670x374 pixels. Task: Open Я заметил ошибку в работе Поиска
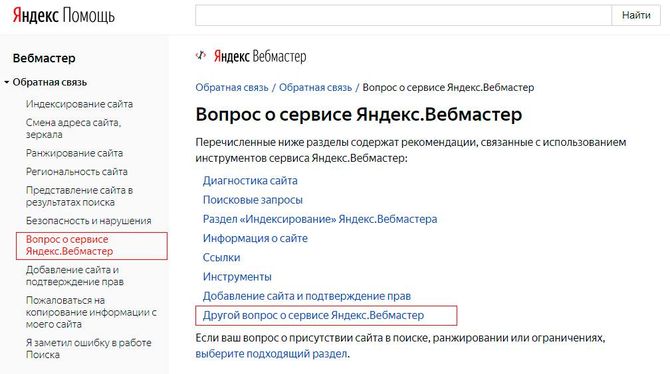(x=88, y=348)
